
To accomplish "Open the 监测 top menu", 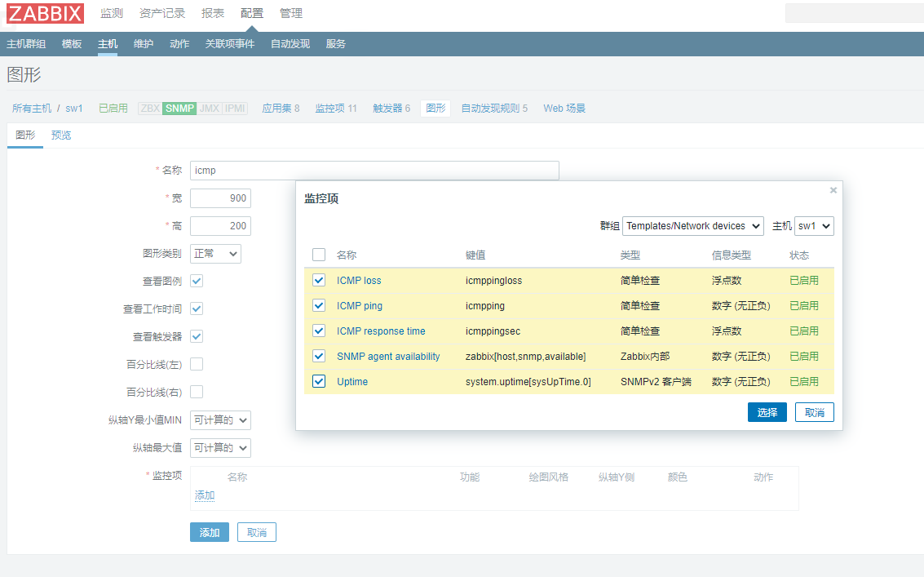I will (112, 13).
